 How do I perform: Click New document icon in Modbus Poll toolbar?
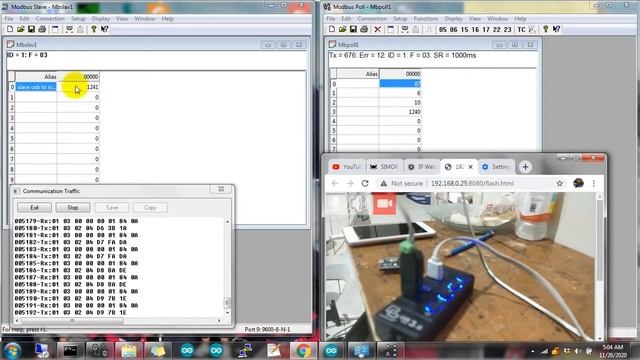coord(332,29)
